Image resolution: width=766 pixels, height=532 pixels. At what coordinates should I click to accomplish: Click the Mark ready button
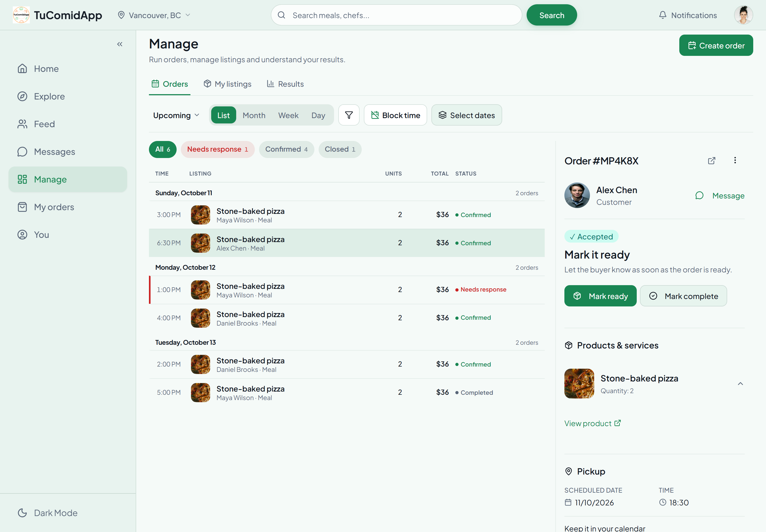pos(600,296)
